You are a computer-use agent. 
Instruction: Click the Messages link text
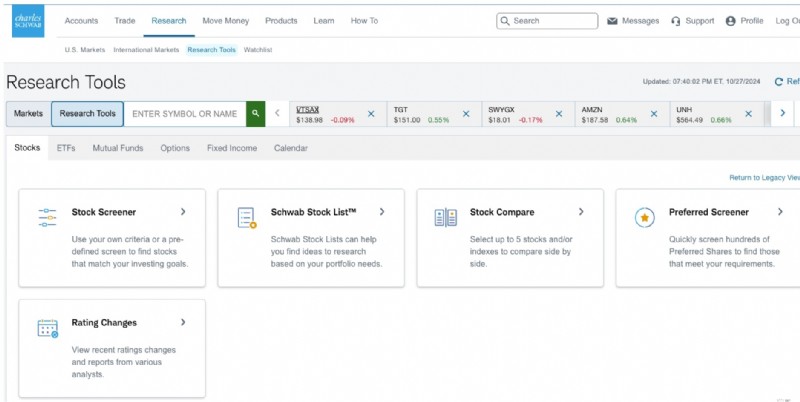click(x=640, y=21)
